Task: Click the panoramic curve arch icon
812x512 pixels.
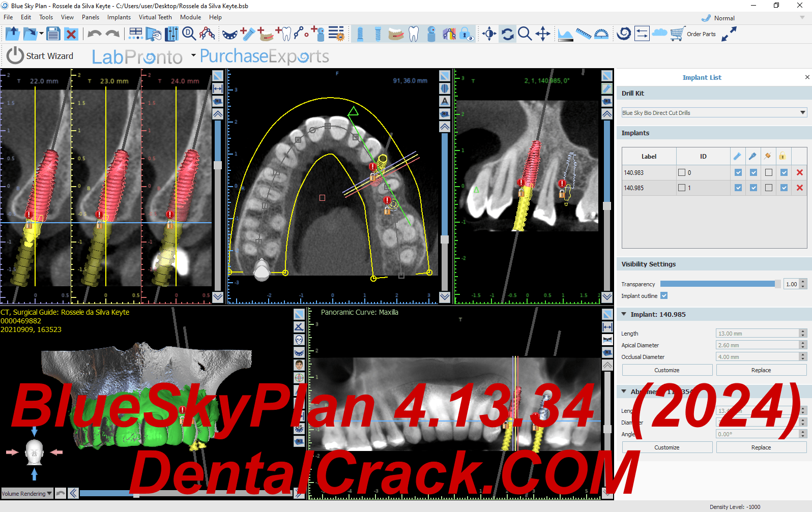Action: [207, 34]
